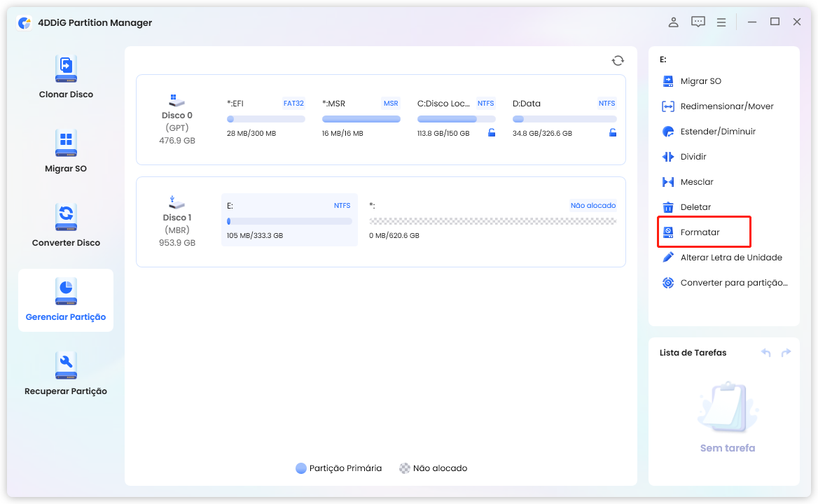Open the hamburger menu

pos(721,22)
